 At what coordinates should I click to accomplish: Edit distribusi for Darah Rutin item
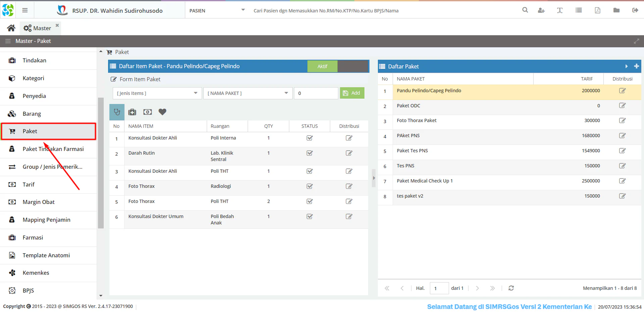tap(349, 153)
